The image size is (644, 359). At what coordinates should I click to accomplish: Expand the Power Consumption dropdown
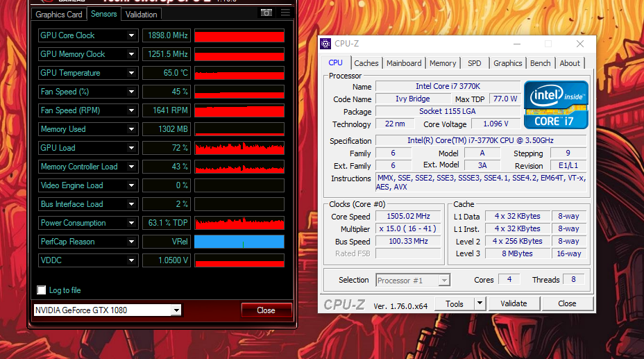131,223
